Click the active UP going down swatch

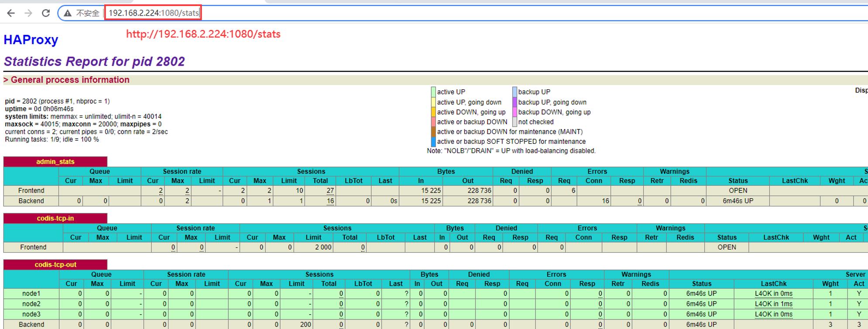point(433,102)
